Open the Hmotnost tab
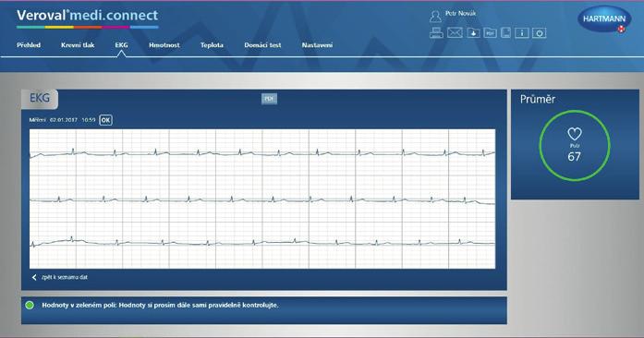The width and height of the screenshot is (644, 338). pyautogui.click(x=164, y=45)
